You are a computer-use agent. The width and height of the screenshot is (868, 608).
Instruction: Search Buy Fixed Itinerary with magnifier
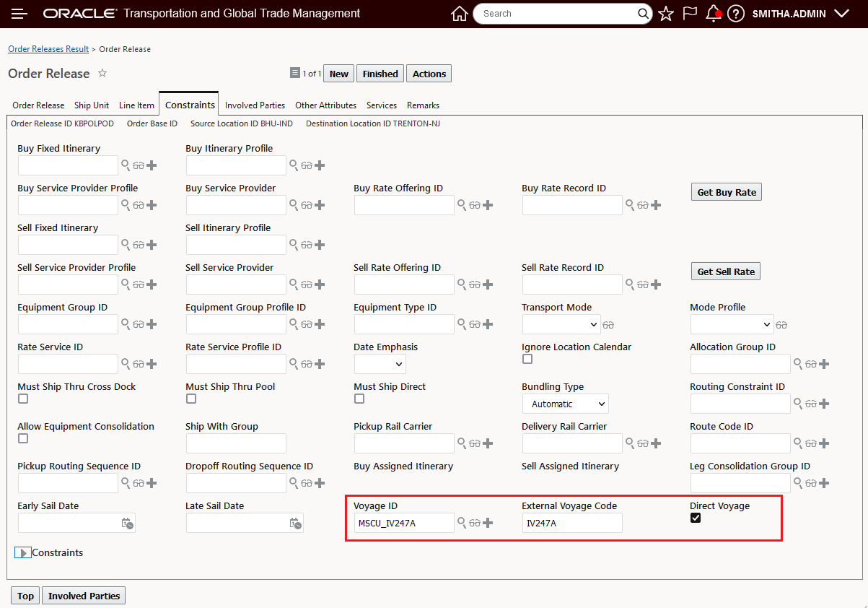point(126,165)
